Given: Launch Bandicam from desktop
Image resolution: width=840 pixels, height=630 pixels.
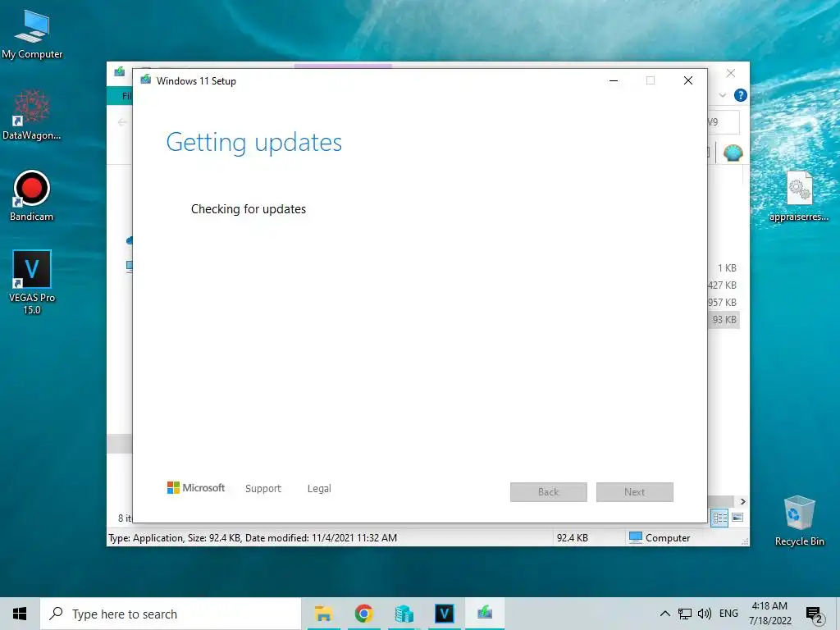Looking at the screenshot, I should click(32, 195).
